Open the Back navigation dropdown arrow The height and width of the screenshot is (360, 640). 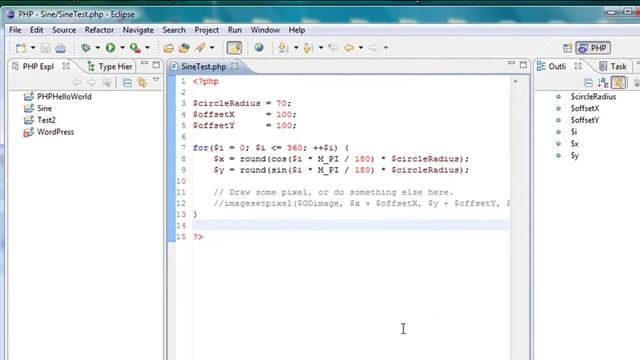[361, 48]
